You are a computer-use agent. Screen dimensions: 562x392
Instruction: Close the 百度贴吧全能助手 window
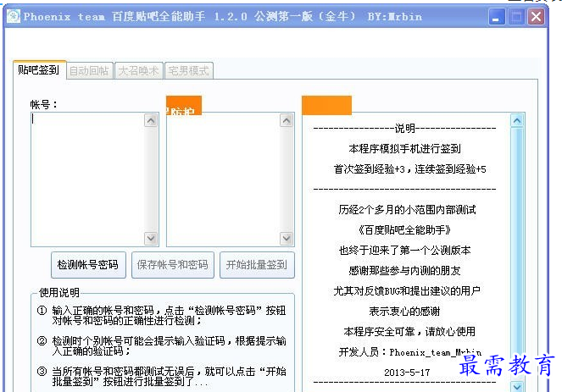coord(536,17)
